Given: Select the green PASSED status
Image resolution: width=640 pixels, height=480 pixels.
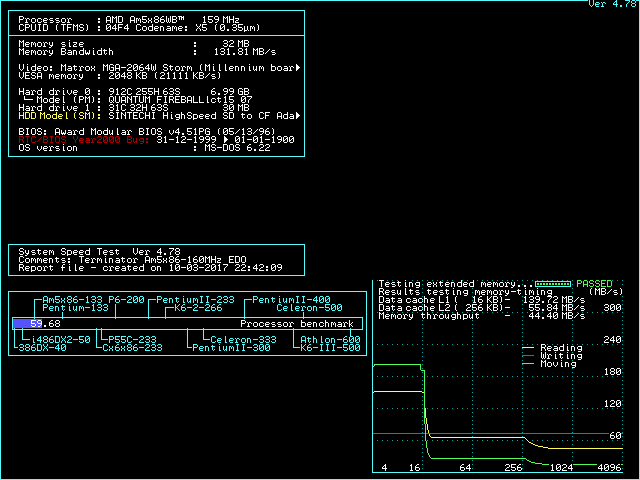Looking at the screenshot, I should pyautogui.click(x=594, y=284).
